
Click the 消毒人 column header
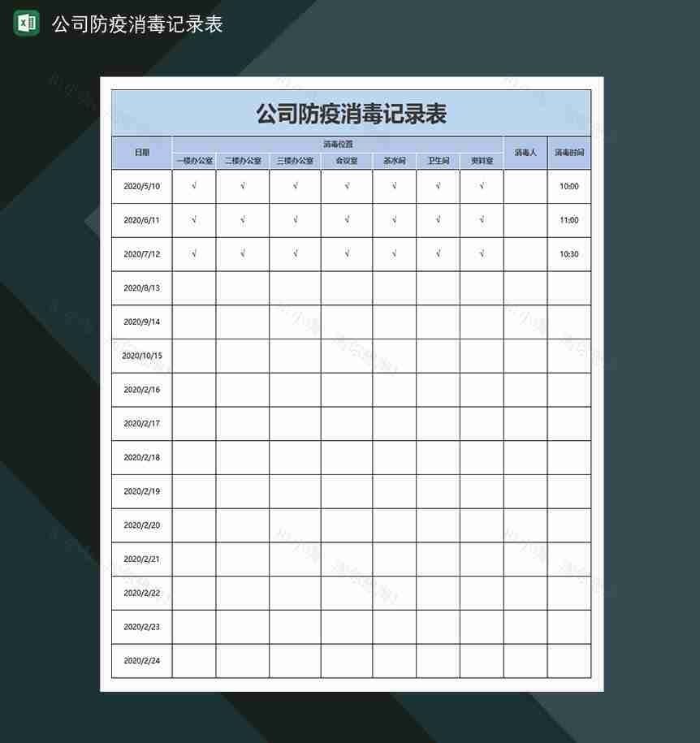pos(525,151)
